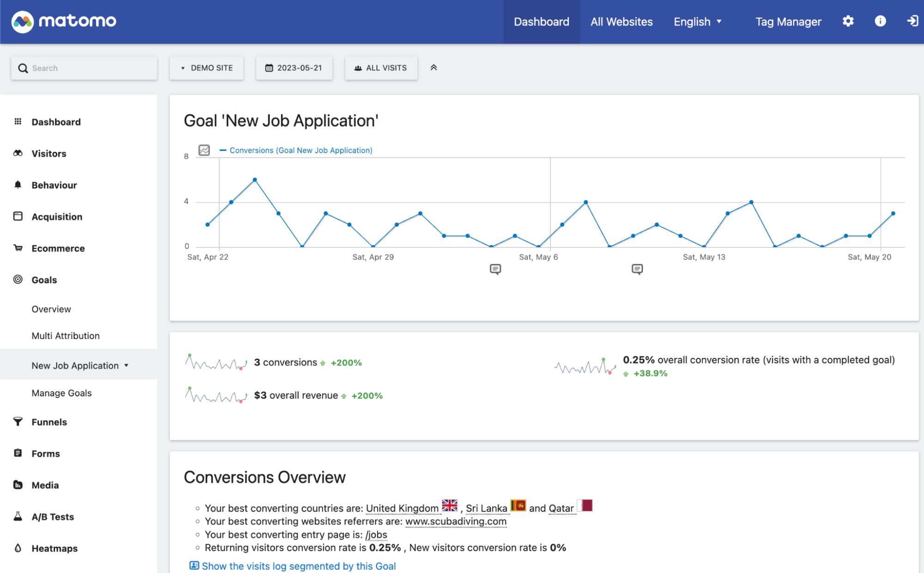Click the All Websites menu tab
This screenshot has height=573, width=924.
[620, 21]
